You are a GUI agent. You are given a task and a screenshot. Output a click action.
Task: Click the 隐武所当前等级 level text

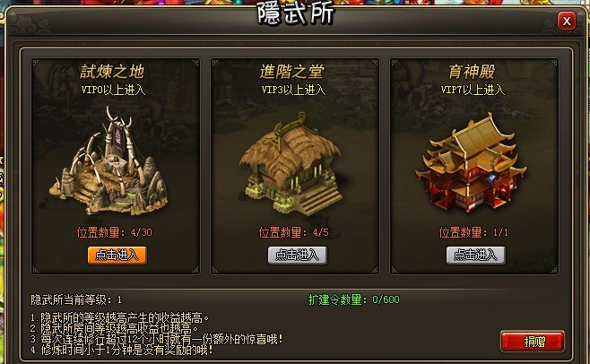click(76, 299)
